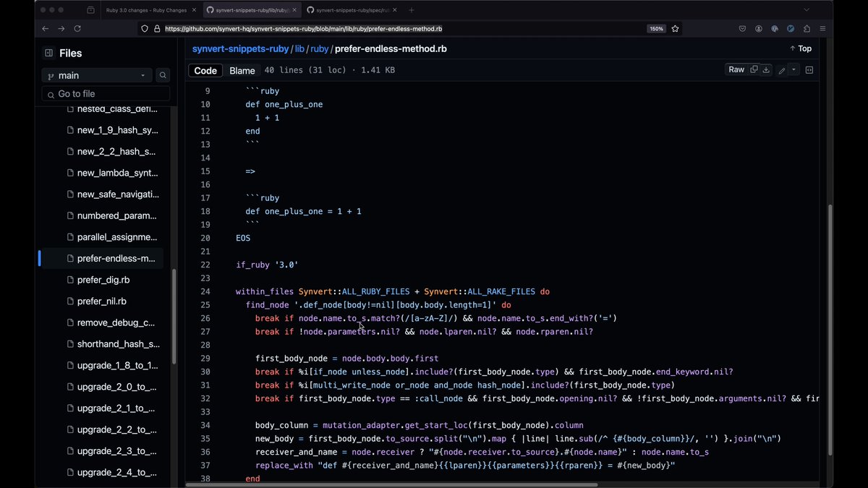List all tabs with the chevron button
868x488 pixels.
coord(807,10)
